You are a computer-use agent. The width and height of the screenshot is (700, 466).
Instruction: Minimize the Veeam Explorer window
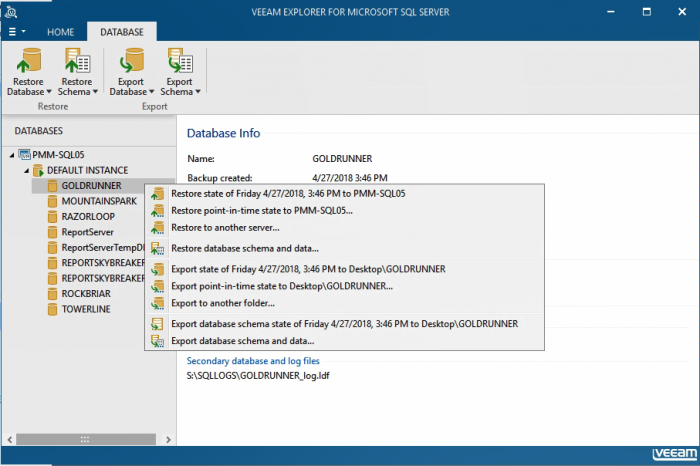tap(611, 12)
